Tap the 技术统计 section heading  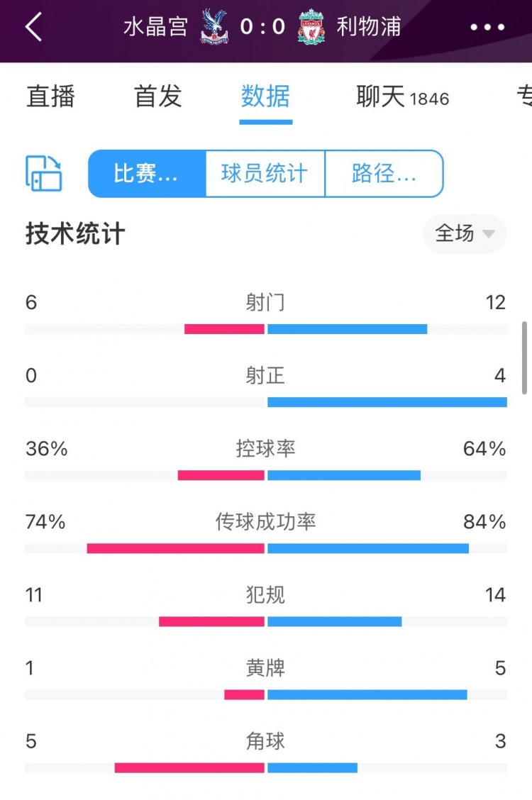75,233
